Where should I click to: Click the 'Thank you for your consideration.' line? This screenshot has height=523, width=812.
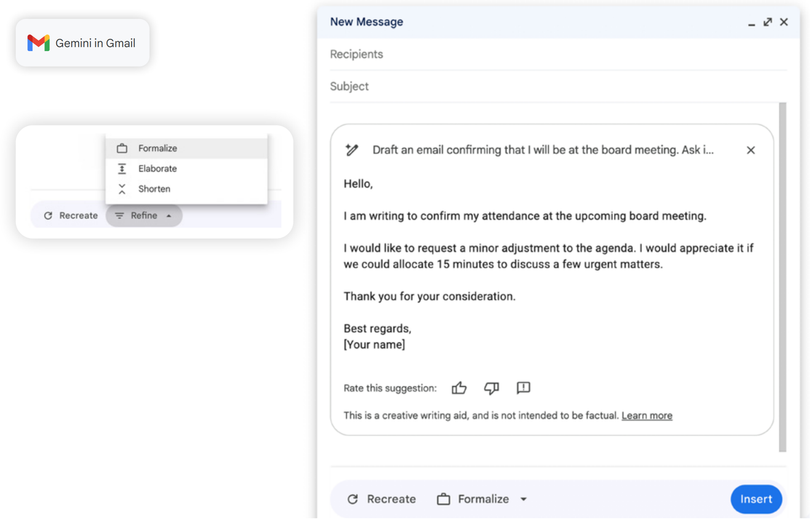coord(429,297)
